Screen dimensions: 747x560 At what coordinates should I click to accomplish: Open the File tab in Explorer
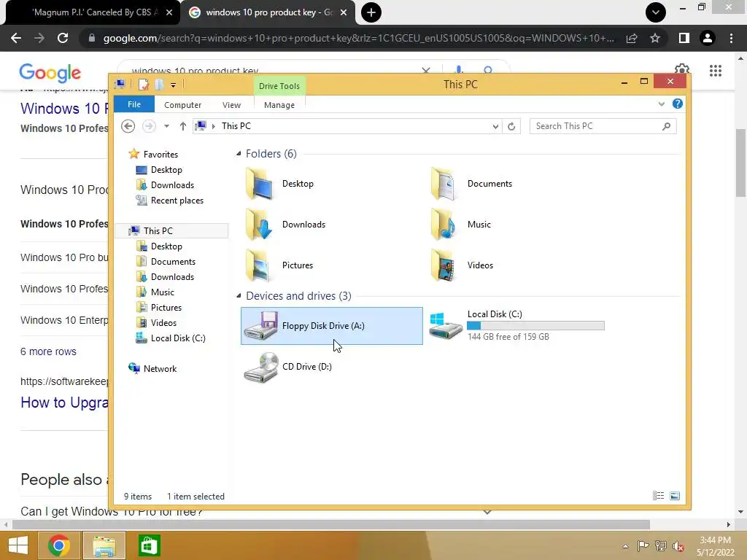coord(134,104)
